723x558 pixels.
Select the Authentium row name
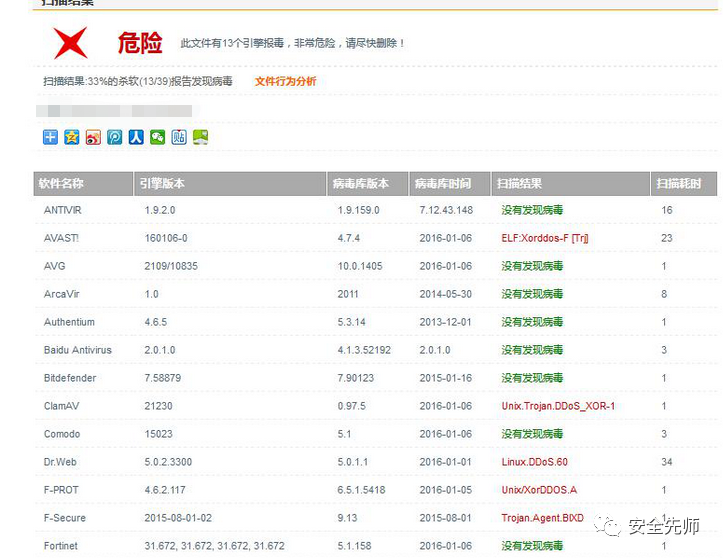pos(69,322)
